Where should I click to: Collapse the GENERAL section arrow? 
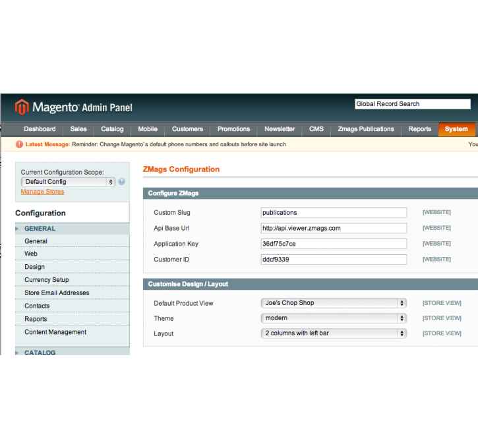(x=17, y=229)
